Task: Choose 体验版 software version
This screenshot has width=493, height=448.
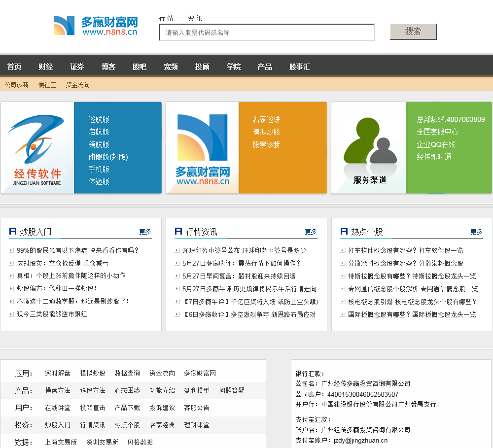Action: (99, 181)
